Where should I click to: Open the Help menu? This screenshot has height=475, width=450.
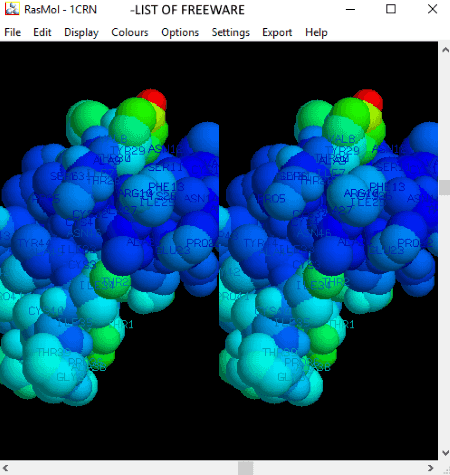click(316, 32)
